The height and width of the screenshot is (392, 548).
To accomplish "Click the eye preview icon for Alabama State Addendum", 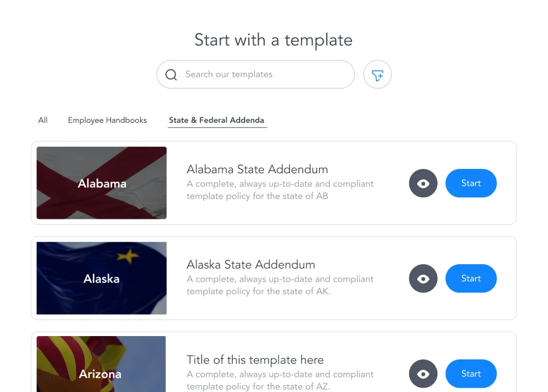I will coord(423,183).
